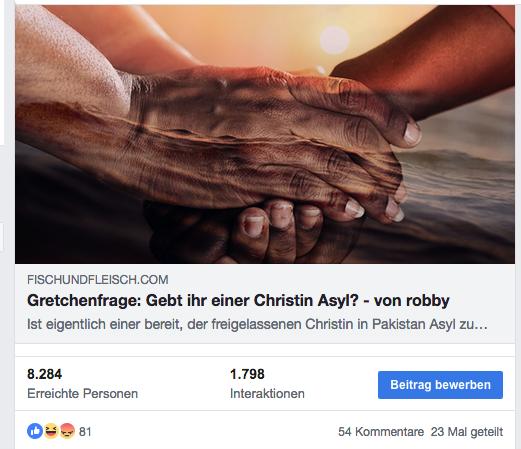521x449 pixels.
Task: Click the laughing Haha reaction emoji
Action: 51,431
